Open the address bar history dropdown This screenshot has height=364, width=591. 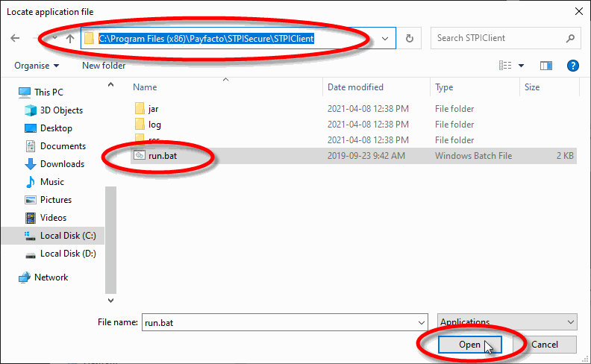[385, 38]
